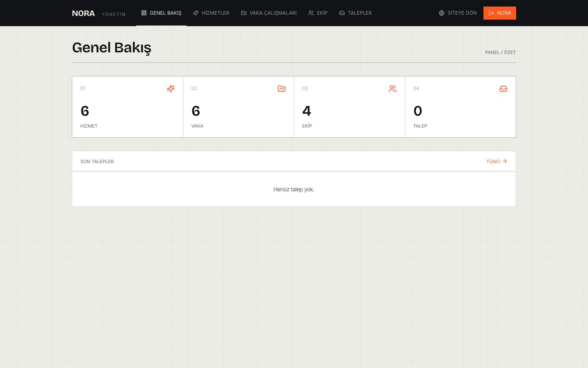Open the Talepler navigation tab
This screenshot has width=588, height=368.
pyautogui.click(x=355, y=13)
